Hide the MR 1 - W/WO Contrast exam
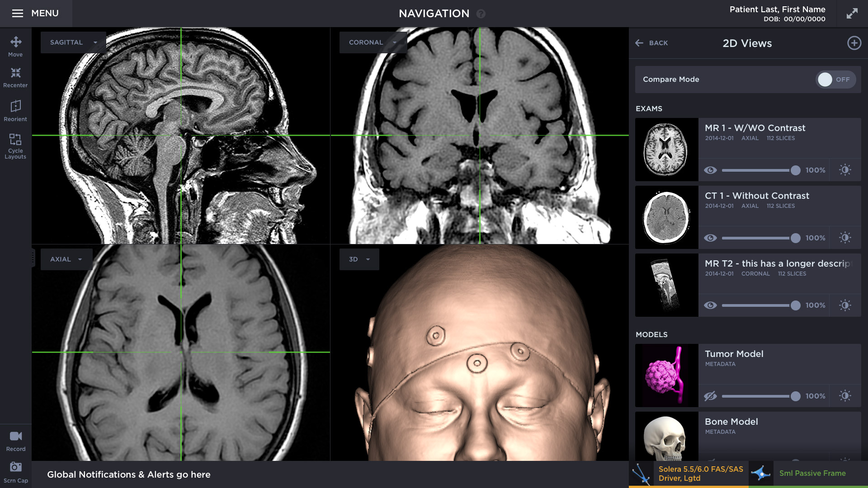 point(710,170)
